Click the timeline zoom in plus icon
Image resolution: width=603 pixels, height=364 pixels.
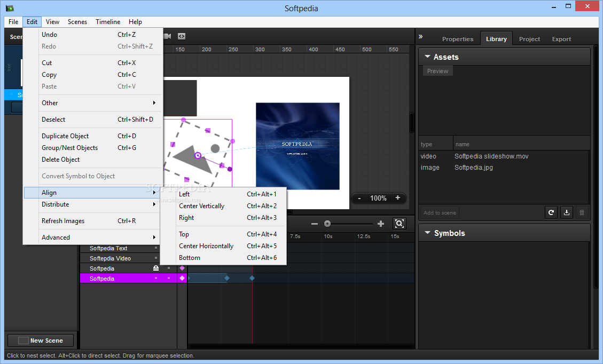point(381,224)
